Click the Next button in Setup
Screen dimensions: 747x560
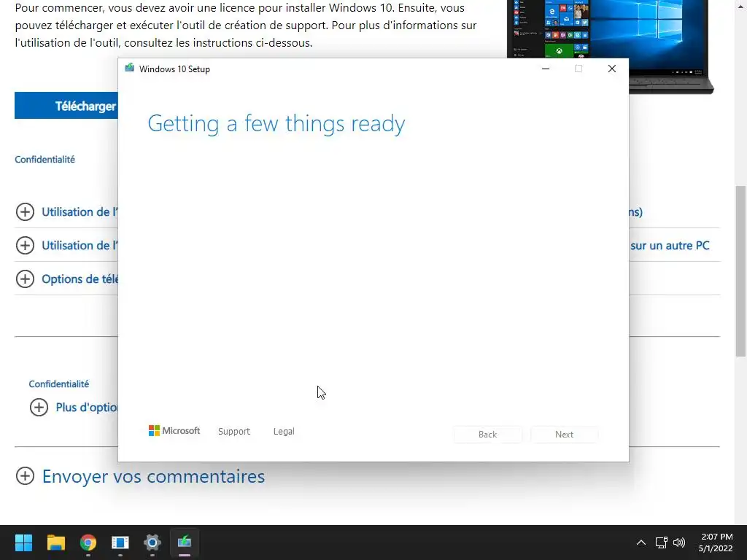pyautogui.click(x=564, y=435)
